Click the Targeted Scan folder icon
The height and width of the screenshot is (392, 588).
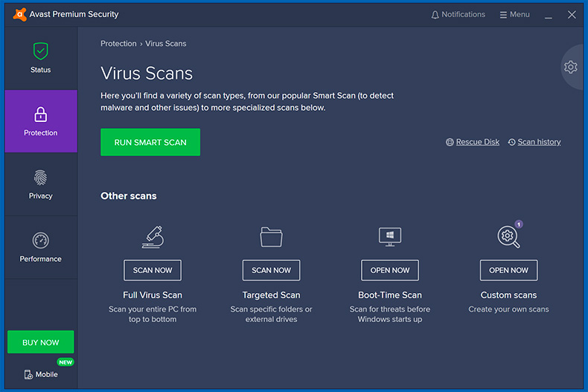271,237
